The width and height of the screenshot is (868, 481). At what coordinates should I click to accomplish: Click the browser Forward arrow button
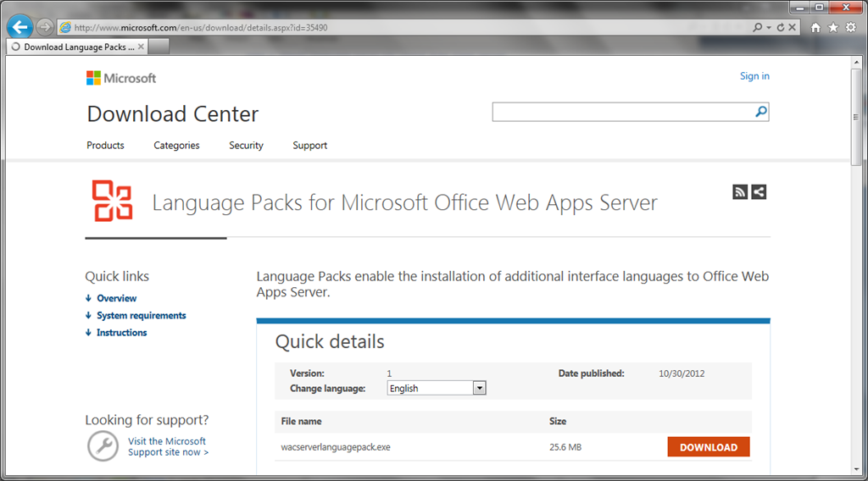45,27
